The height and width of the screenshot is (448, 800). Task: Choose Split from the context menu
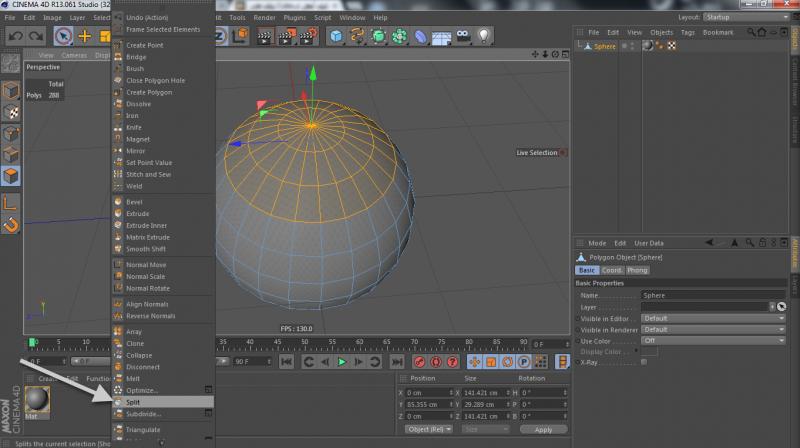tap(134, 401)
